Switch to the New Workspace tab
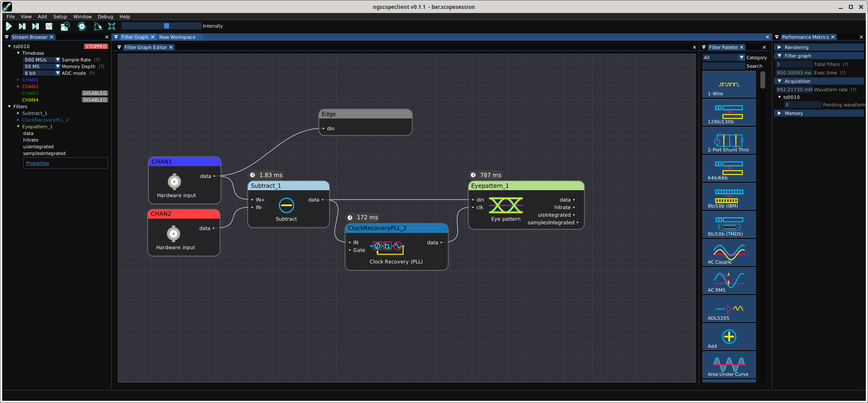This screenshot has height=403, width=868. coord(177,37)
